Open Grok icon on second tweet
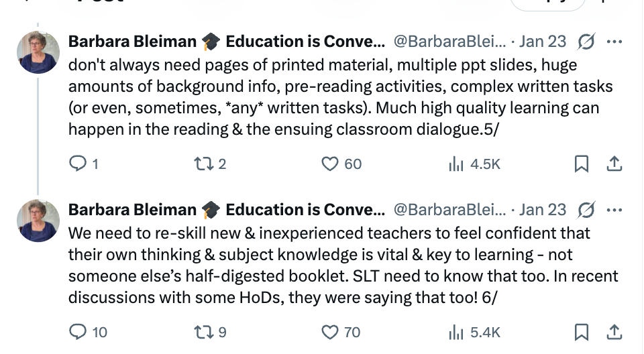 [x=586, y=210]
